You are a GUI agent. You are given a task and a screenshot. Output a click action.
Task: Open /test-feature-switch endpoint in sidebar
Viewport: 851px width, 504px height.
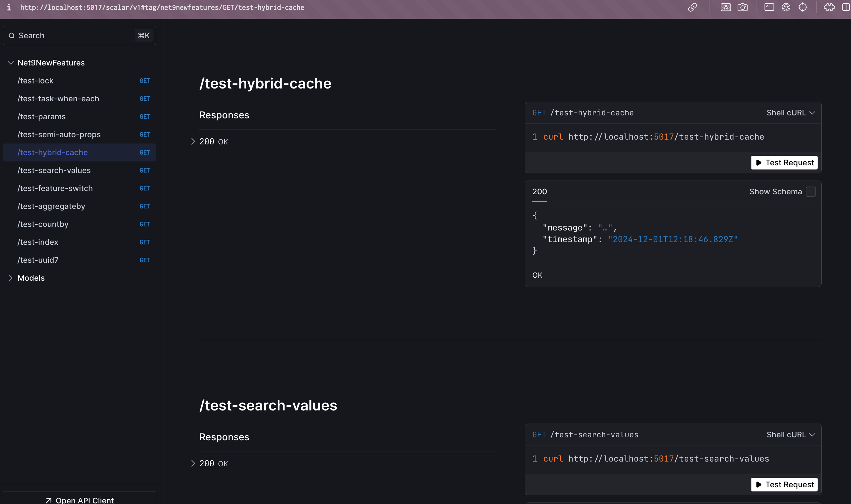point(55,189)
